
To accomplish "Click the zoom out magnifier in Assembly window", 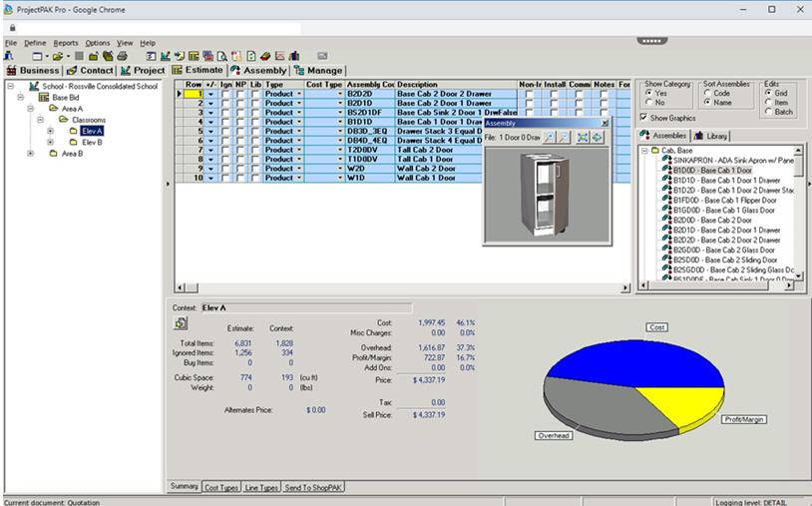I will [x=563, y=138].
